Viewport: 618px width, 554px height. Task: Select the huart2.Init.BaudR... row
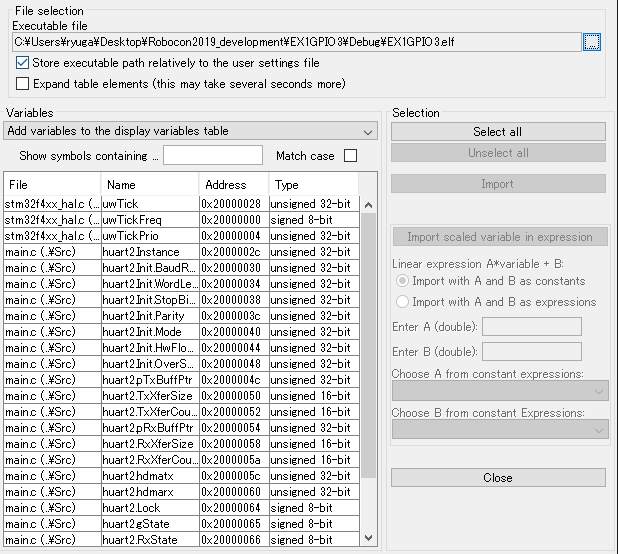[x=182, y=268]
